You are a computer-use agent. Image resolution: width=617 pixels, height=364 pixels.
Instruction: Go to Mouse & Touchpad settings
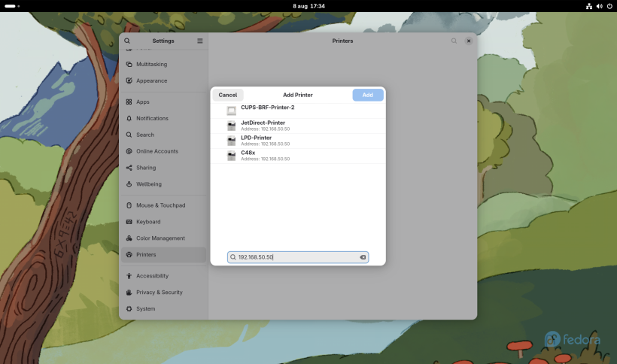click(164, 205)
